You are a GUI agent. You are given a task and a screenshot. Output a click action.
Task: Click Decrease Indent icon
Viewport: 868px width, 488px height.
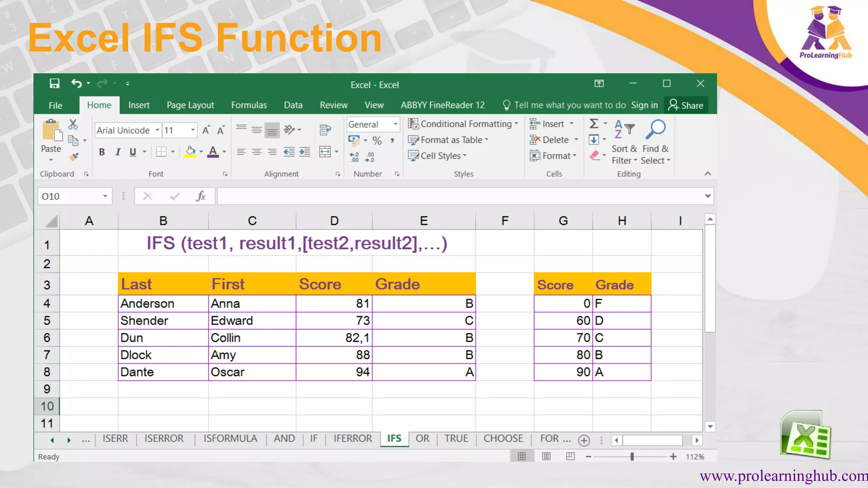(289, 152)
